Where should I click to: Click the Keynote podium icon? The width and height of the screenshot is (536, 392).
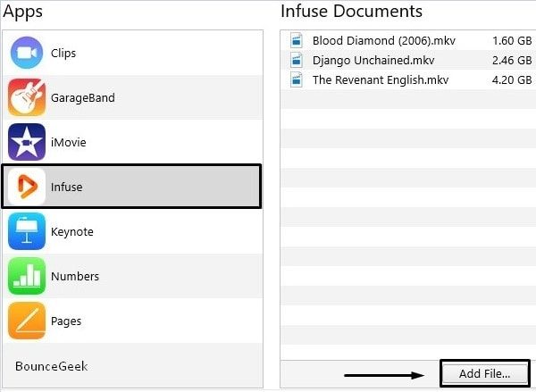[x=27, y=231]
